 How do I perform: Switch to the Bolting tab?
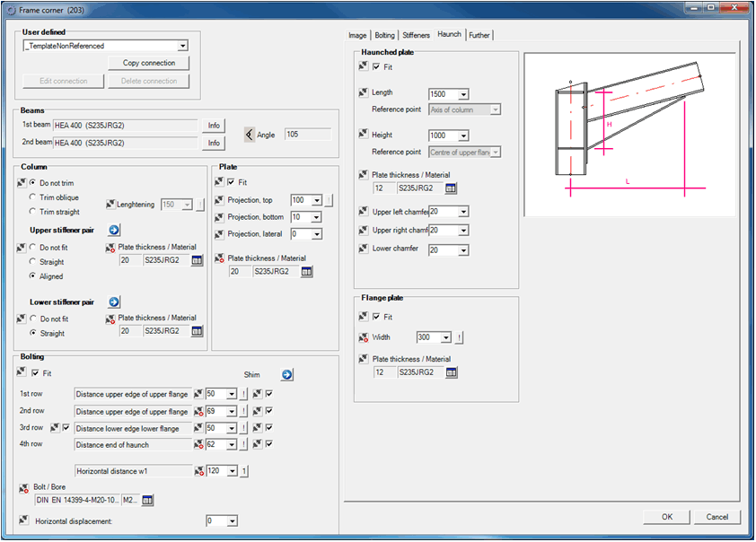click(x=384, y=35)
